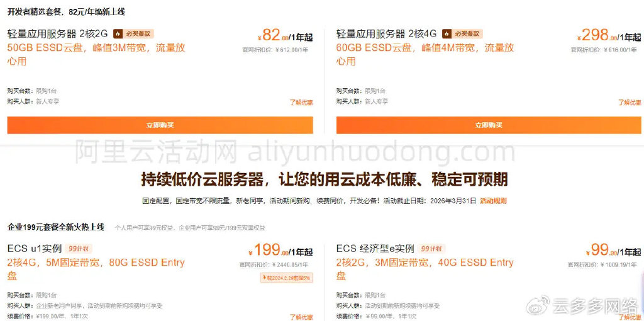
Task: Click the 2核4G, 5M固定带宽 description
Action: point(96,269)
